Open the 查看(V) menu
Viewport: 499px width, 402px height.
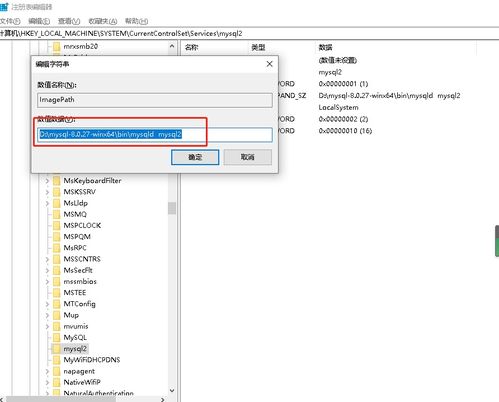(x=69, y=21)
